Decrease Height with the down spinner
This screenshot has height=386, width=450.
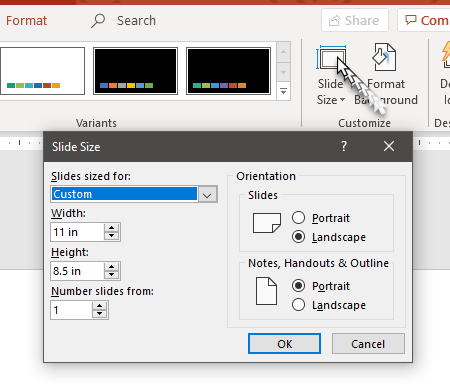tap(111, 275)
